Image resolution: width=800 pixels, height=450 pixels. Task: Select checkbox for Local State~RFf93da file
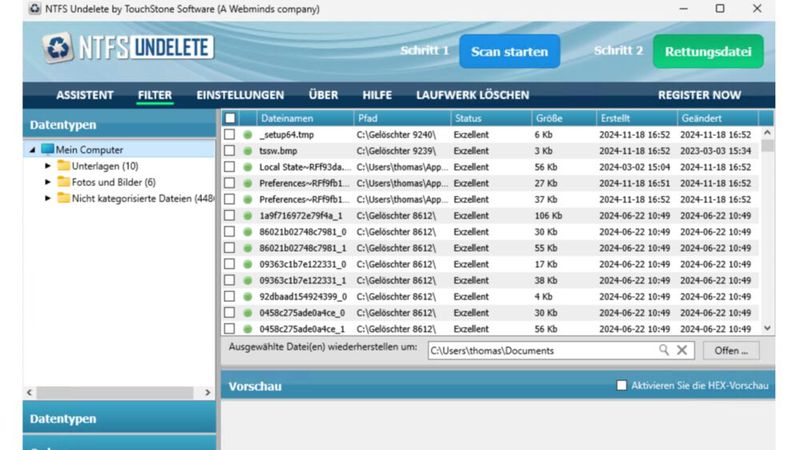[230, 167]
